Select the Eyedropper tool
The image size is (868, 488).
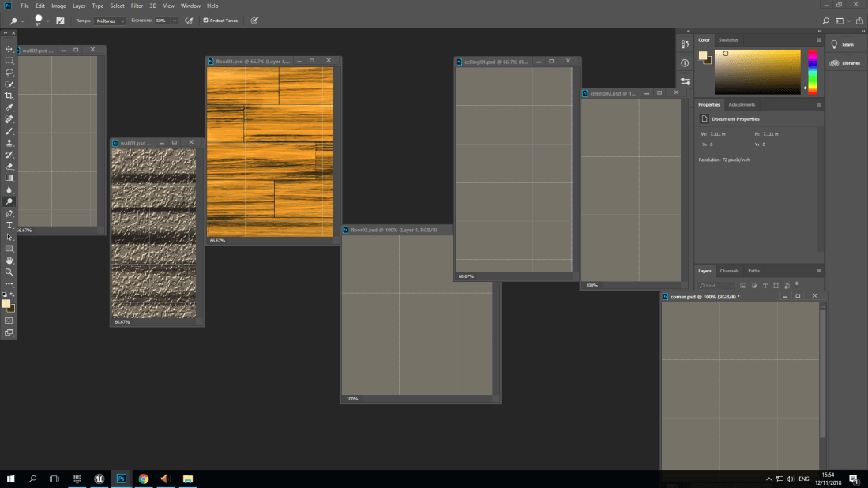click(9, 107)
